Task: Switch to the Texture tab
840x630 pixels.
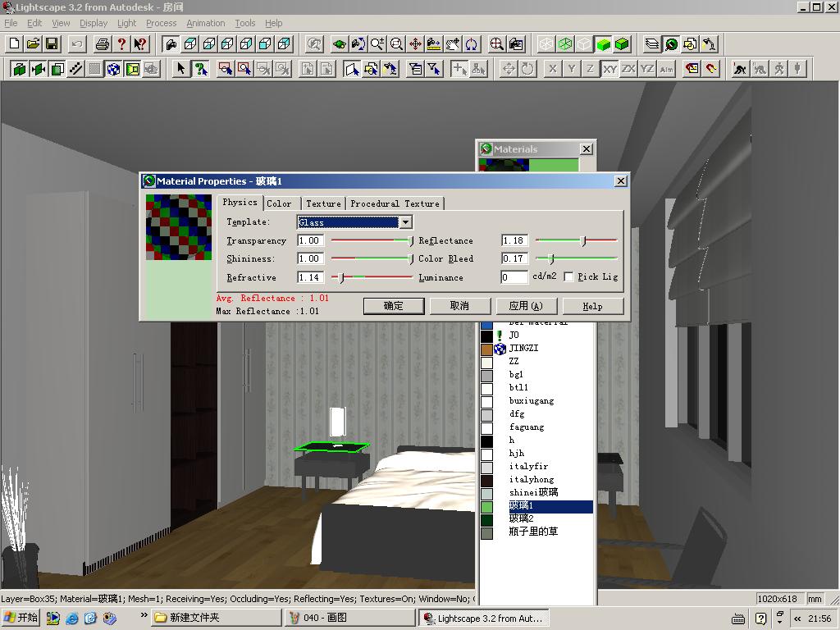Action: 323,203
